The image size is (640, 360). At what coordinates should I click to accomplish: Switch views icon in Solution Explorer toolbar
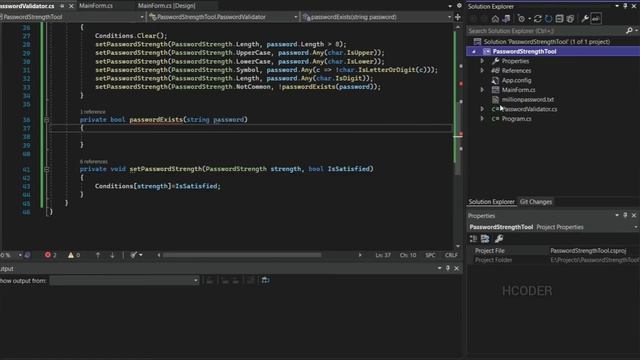[506, 19]
